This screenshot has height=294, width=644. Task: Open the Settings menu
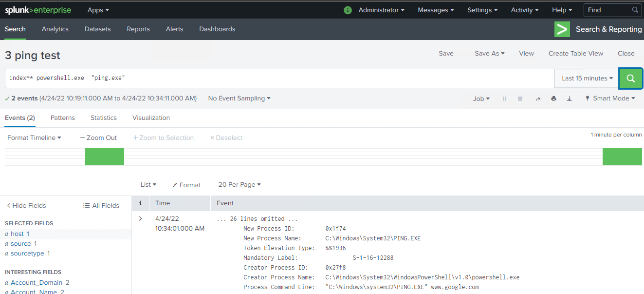click(x=481, y=10)
